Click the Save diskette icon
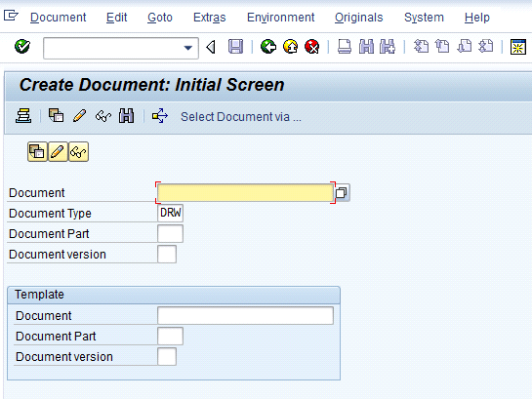 (x=235, y=47)
